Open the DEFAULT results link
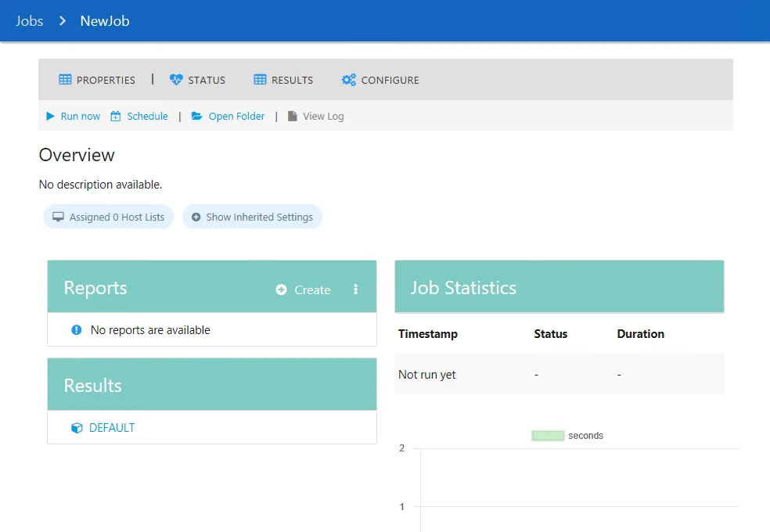The image size is (770, 532). [x=112, y=428]
